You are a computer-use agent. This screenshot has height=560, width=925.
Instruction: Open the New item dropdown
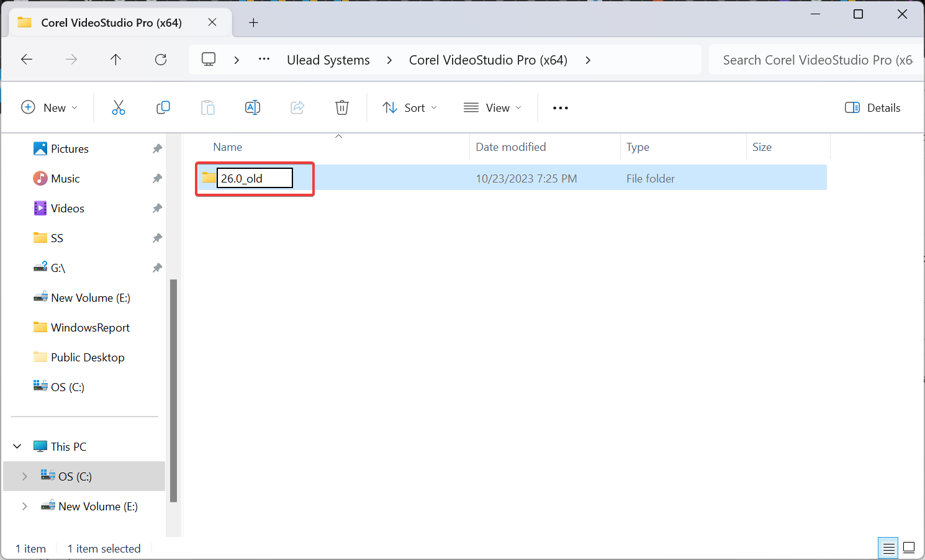[50, 107]
